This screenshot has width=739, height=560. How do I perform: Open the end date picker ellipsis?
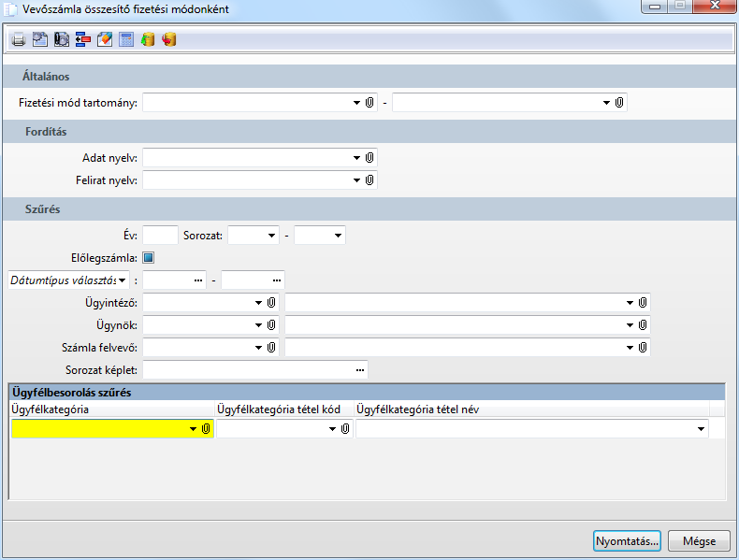click(x=277, y=280)
